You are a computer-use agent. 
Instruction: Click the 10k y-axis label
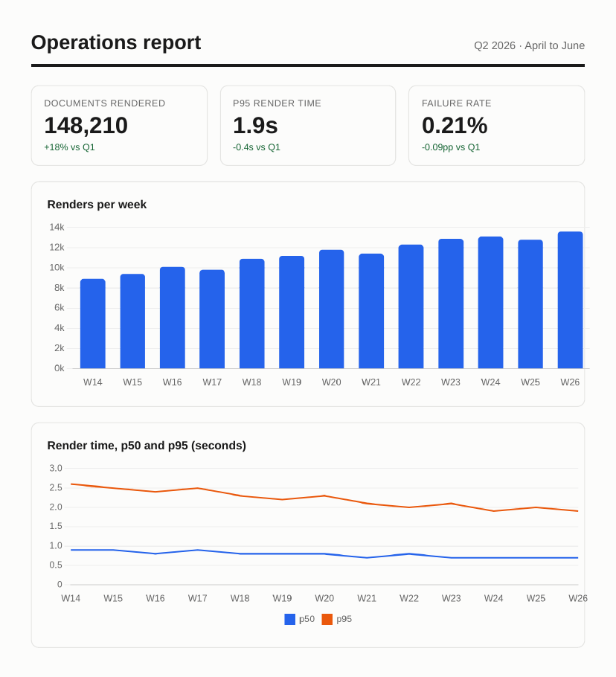click(x=57, y=268)
